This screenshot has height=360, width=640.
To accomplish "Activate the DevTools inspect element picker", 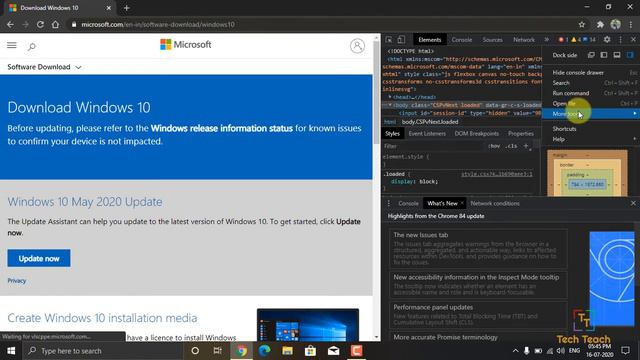I will point(389,40).
